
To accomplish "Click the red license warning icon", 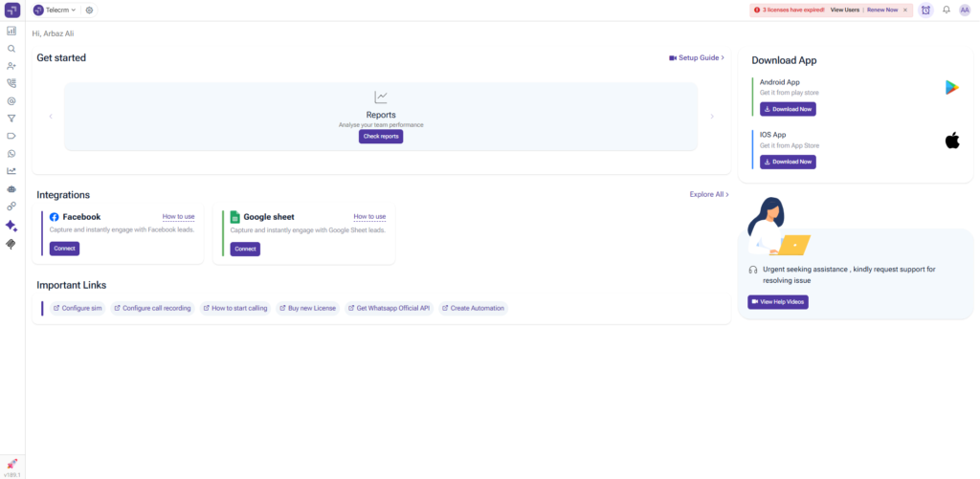I will click(757, 10).
